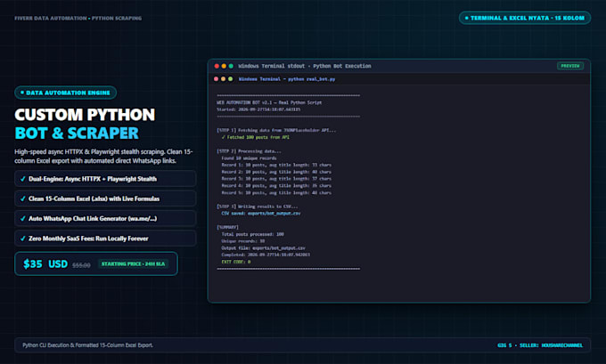Click the Record 2 output line
606x364 pixels.
pos(276,172)
